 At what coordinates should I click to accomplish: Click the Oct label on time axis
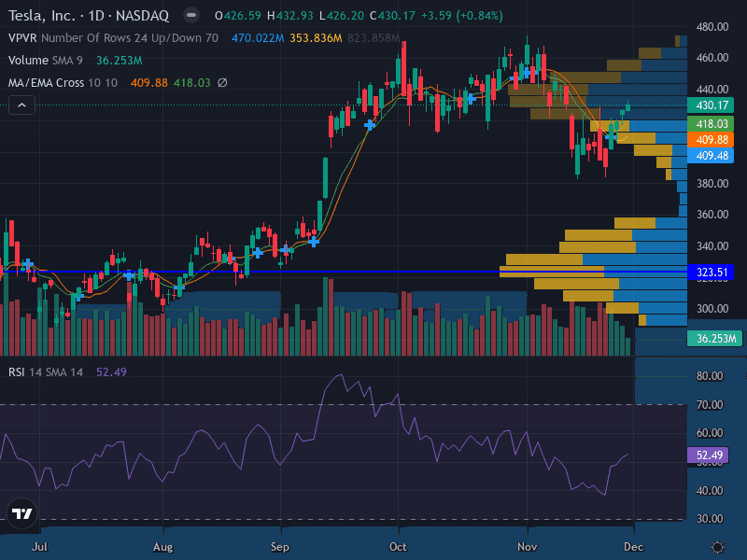click(399, 547)
